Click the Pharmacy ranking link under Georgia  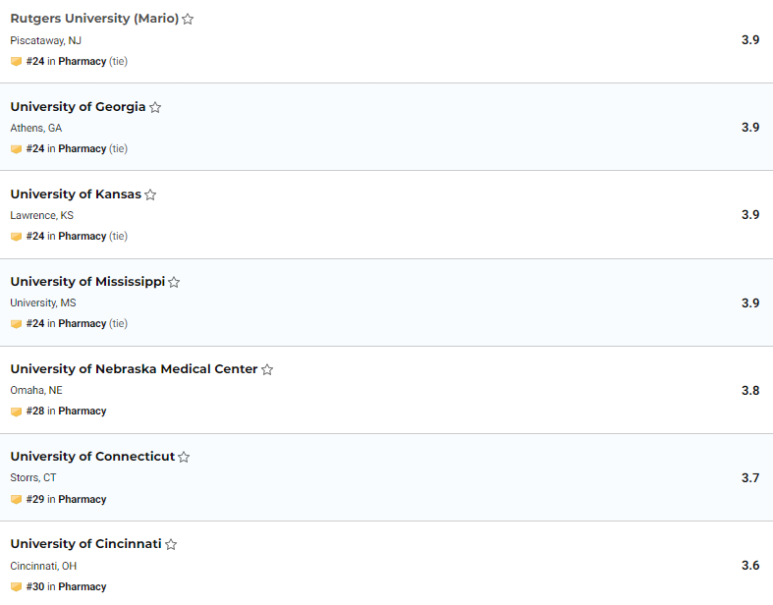coord(82,149)
